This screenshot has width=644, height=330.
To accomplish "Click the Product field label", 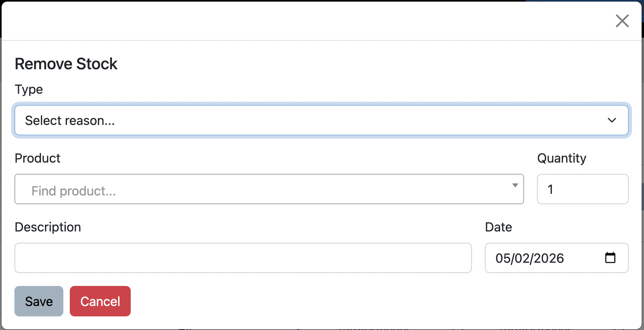I will click(x=38, y=158).
